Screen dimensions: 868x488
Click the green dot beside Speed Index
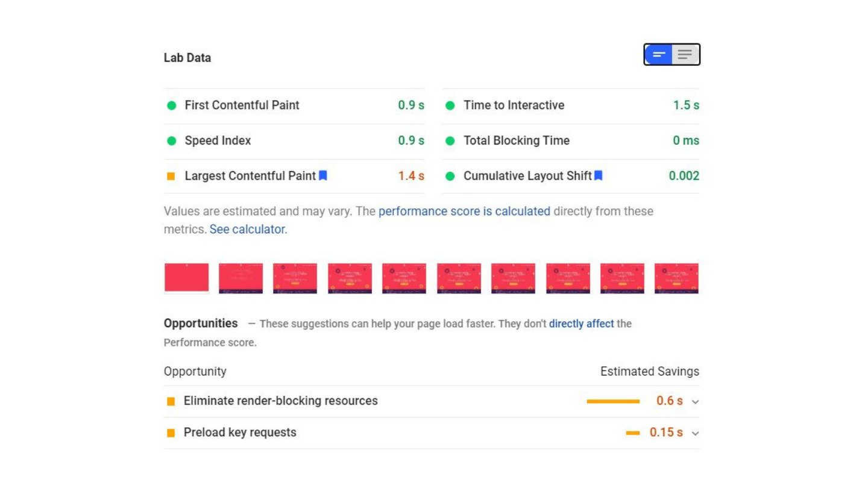[x=172, y=141]
